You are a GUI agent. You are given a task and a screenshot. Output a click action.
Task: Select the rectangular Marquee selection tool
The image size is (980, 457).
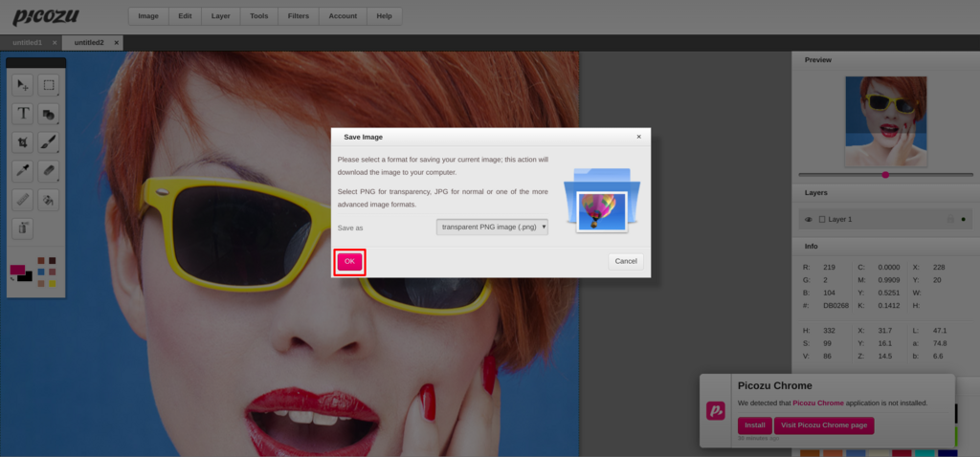pos(48,85)
